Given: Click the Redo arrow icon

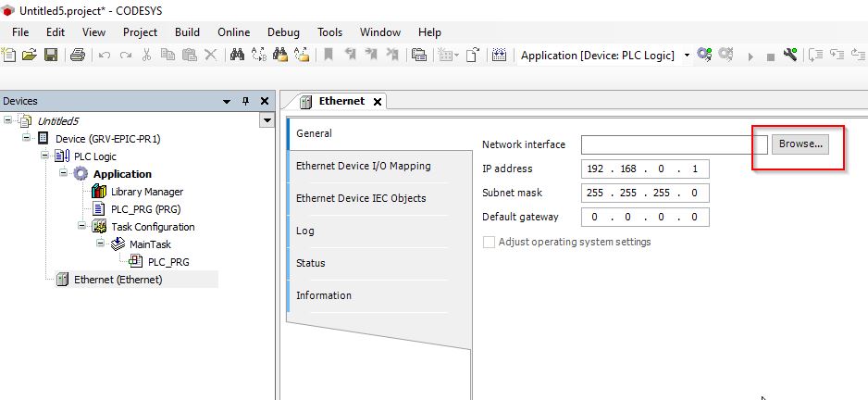Looking at the screenshot, I should (x=126, y=56).
